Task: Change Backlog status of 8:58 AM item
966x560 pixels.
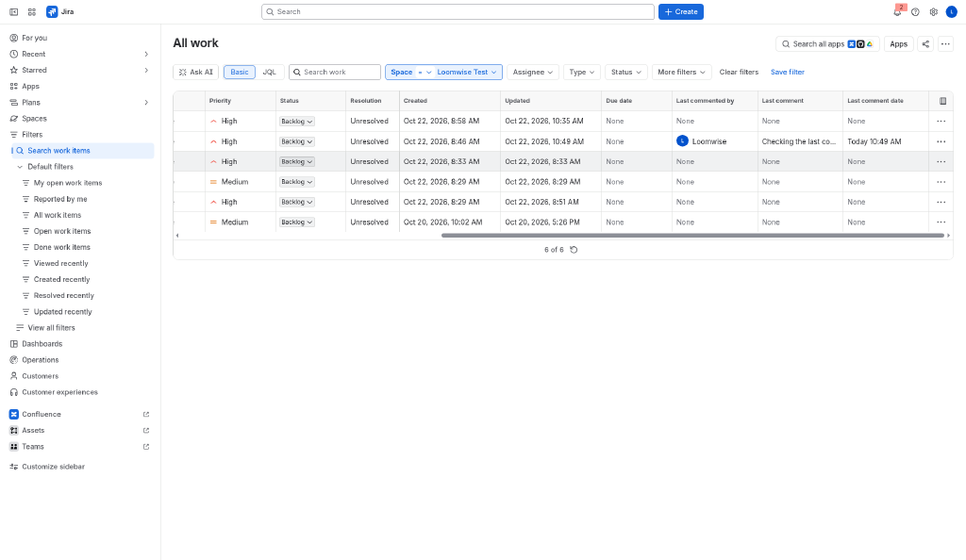Action: [297, 122]
